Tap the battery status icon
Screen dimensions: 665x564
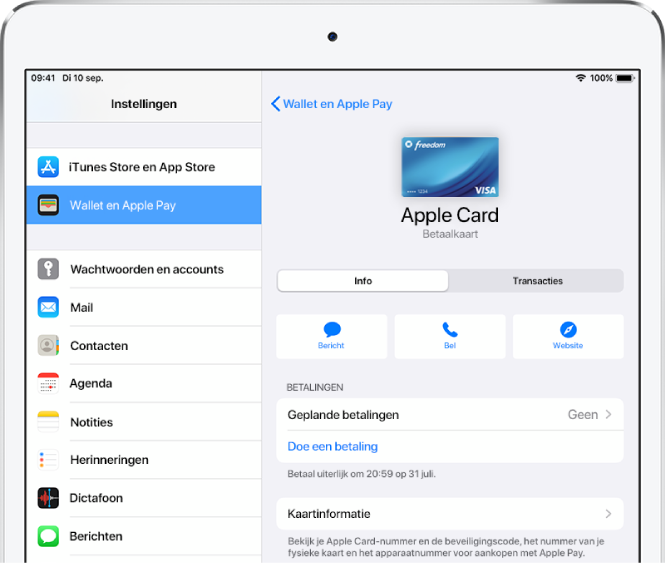(625, 78)
